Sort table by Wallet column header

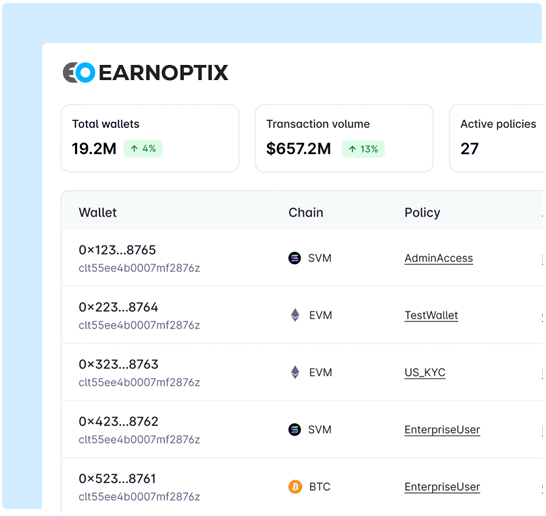[98, 212]
